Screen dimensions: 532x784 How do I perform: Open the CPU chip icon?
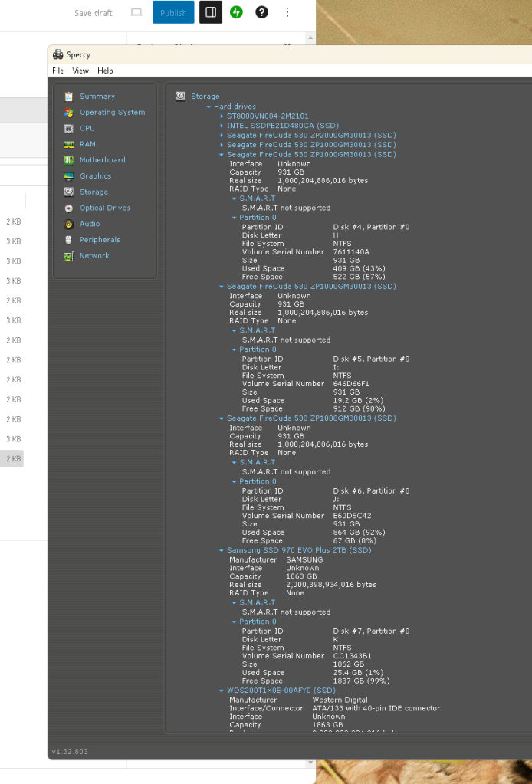[68, 129]
